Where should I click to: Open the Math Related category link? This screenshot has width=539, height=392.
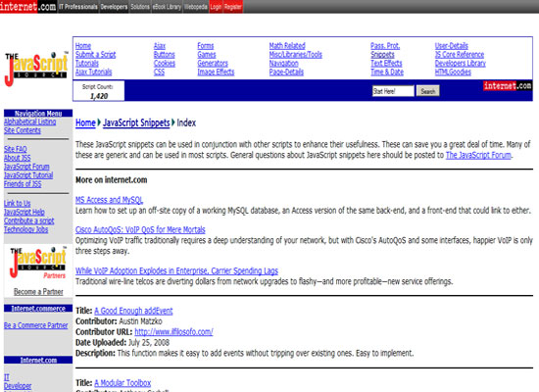287,46
